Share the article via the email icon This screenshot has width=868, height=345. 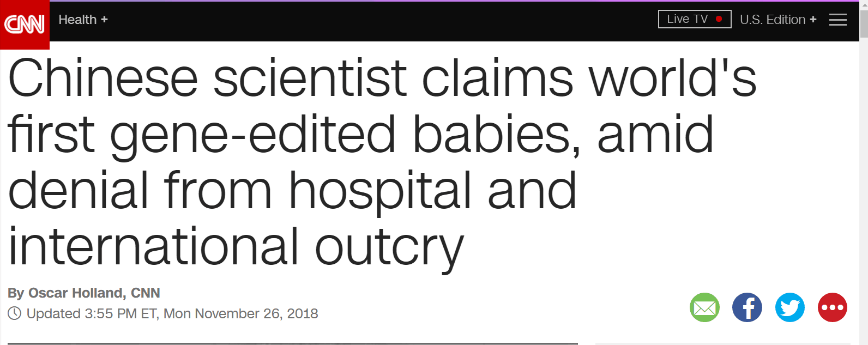coord(704,307)
